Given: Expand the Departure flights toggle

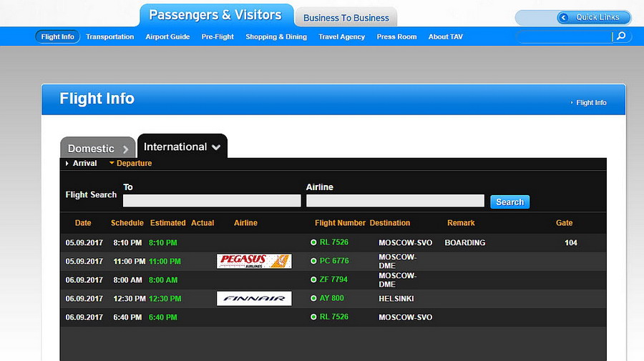Looking at the screenshot, I should [130, 164].
